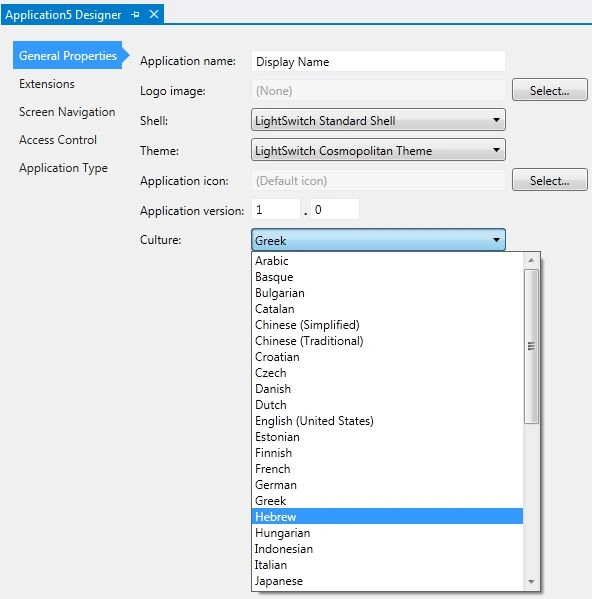Click the culture list scrollbar thumb
The image size is (592, 599).
point(531,346)
